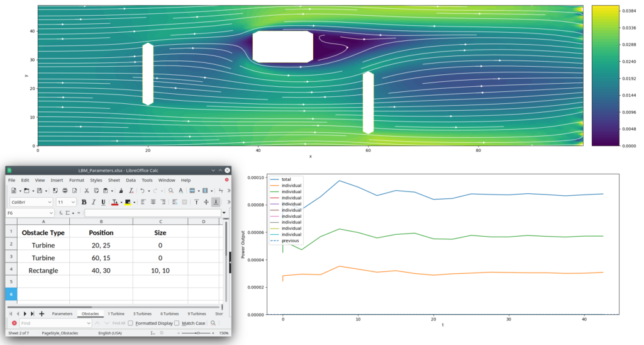Screen dimensions: 644x345
Task: Toggle Italic text formatting
Action: pos(93,202)
